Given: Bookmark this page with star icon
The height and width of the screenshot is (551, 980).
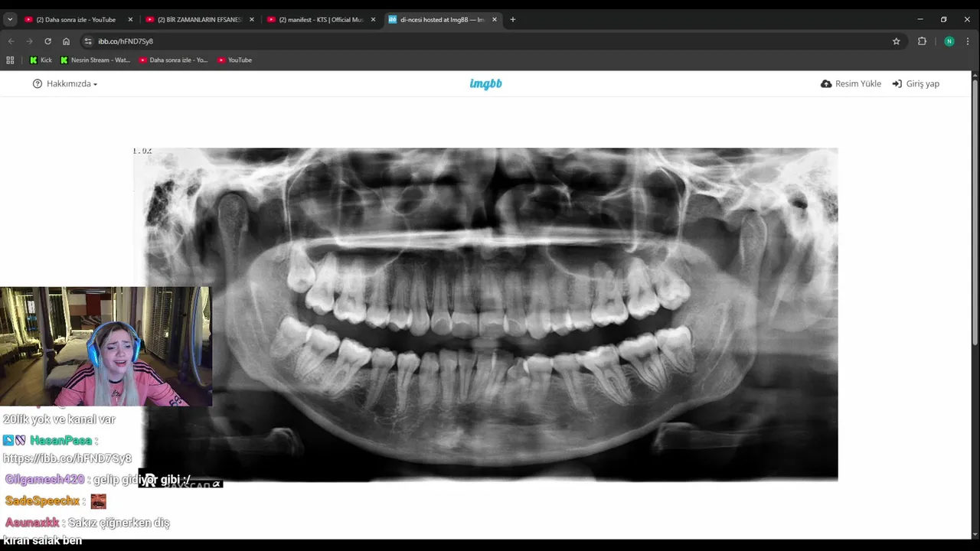Looking at the screenshot, I should tap(896, 41).
